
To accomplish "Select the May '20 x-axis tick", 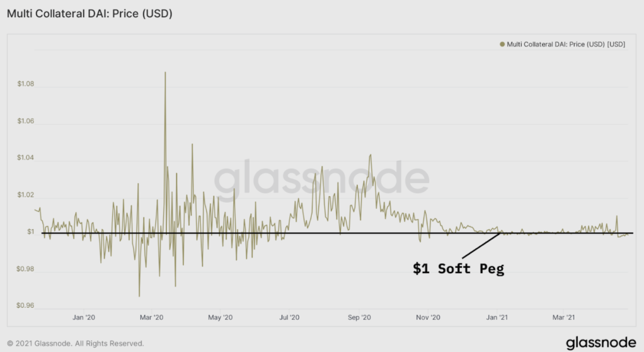I will [x=220, y=317].
